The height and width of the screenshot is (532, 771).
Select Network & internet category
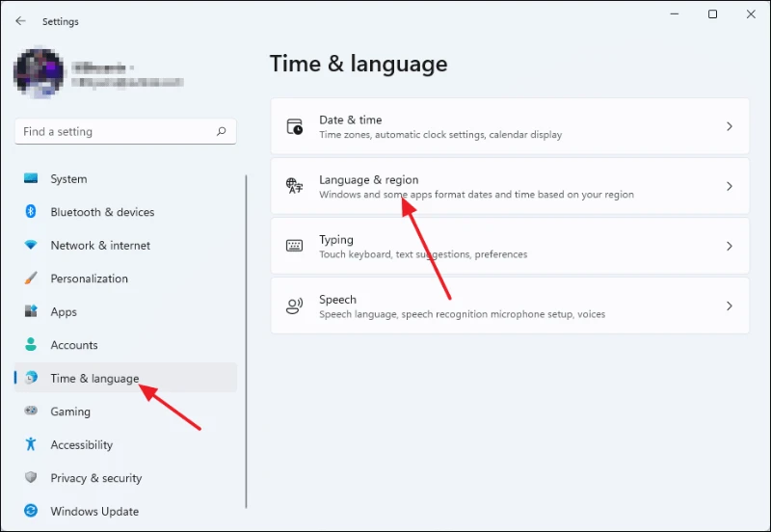100,246
